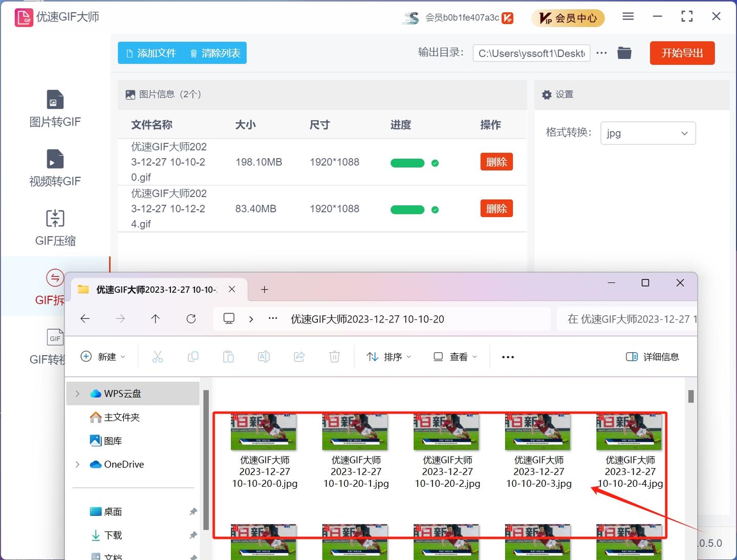
Task: Open the 图片转GIF sidebar tool
Action: point(55,109)
